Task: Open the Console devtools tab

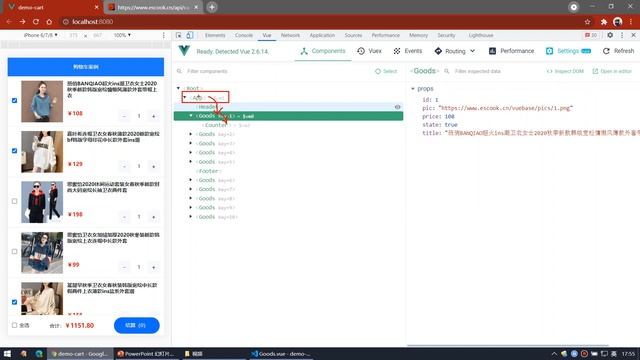Action: coord(244,36)
